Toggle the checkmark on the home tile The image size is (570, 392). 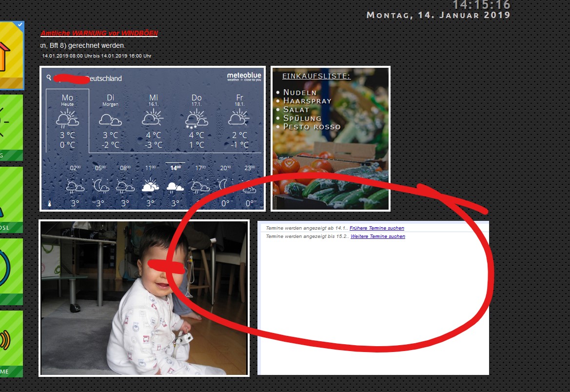pos(20,24)
